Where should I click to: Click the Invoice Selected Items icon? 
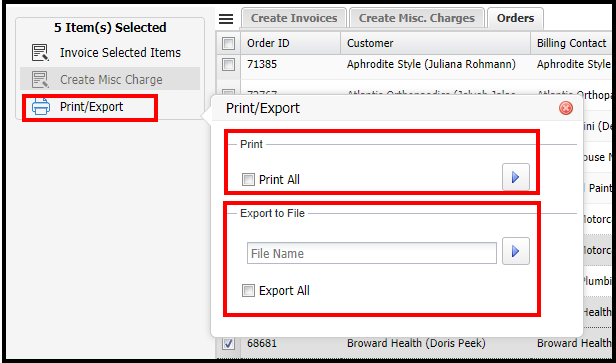coord(40,53)
